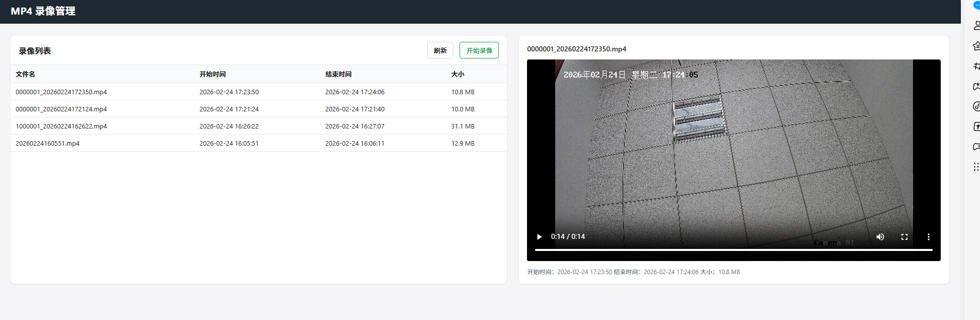The image size is (980, 320).
Task: Click the 31.1 MB size cell
Action: [x=463, y=126]
